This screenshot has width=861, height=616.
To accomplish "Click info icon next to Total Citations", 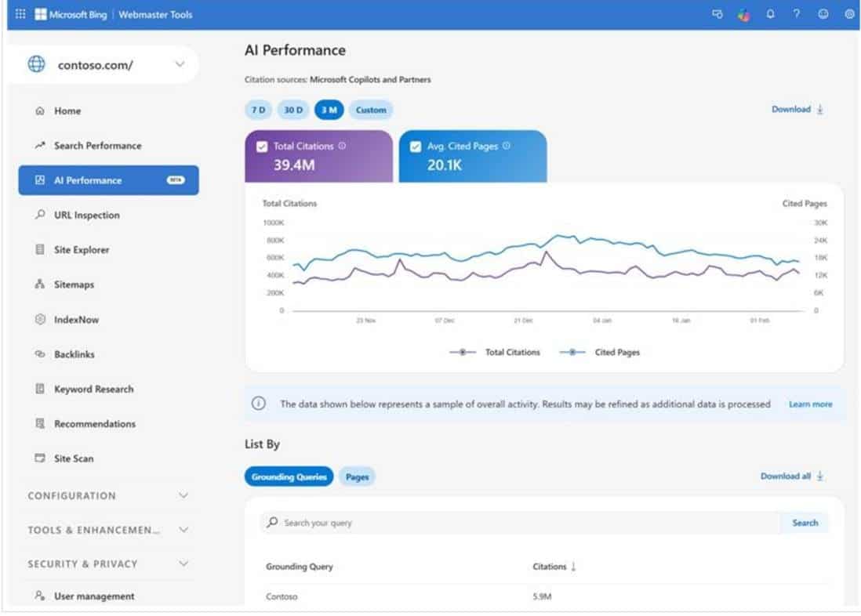I will (x=342, y=146).
